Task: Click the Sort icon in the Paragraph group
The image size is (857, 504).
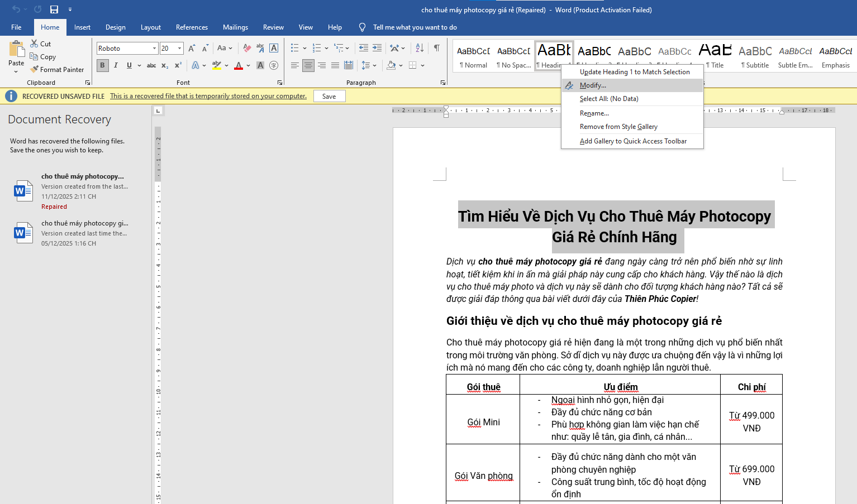Action: 419,48
